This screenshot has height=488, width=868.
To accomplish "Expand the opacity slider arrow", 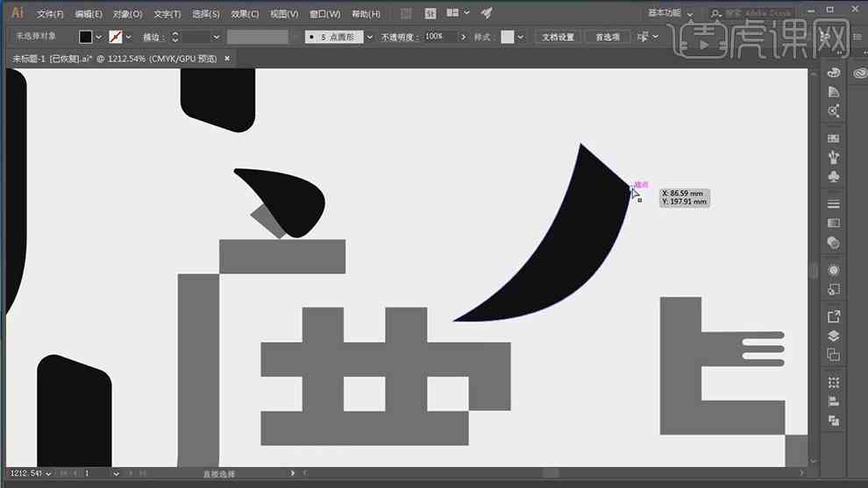I will pyautogui.click(x=463, y=37).
